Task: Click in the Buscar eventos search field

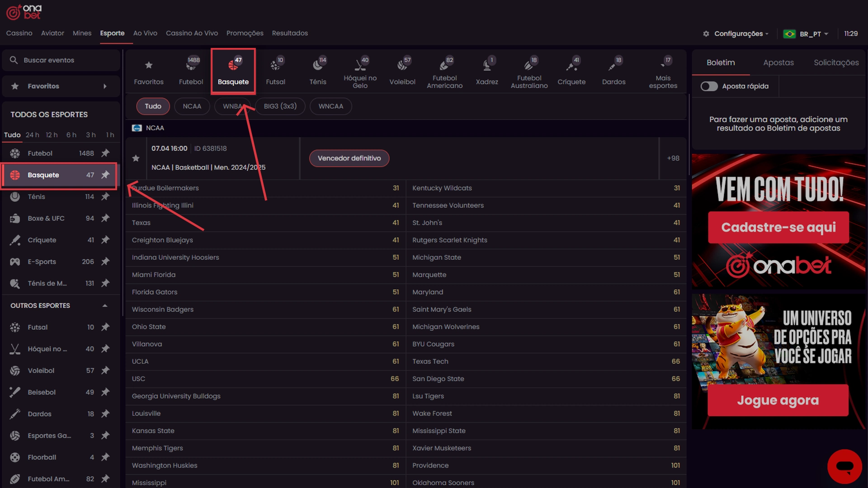Action: pos(61,60)
